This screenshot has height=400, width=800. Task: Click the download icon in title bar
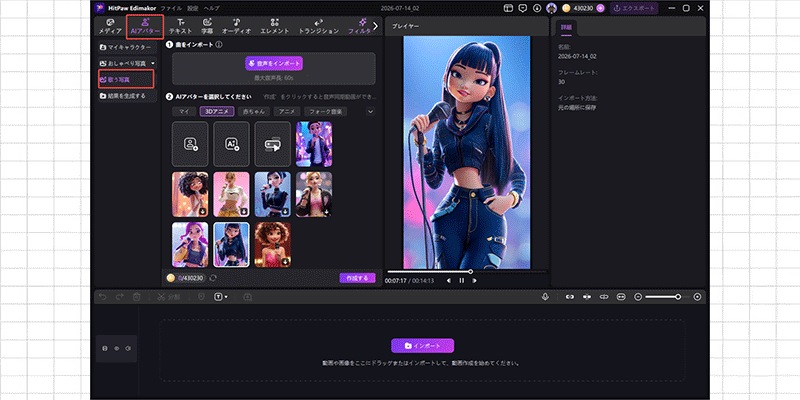coord(537,8)
